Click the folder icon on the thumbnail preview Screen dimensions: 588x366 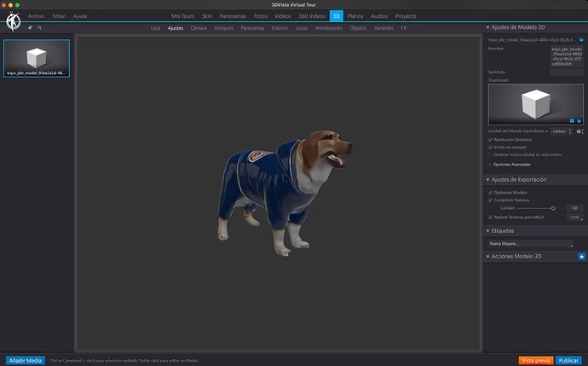(579, 121)
